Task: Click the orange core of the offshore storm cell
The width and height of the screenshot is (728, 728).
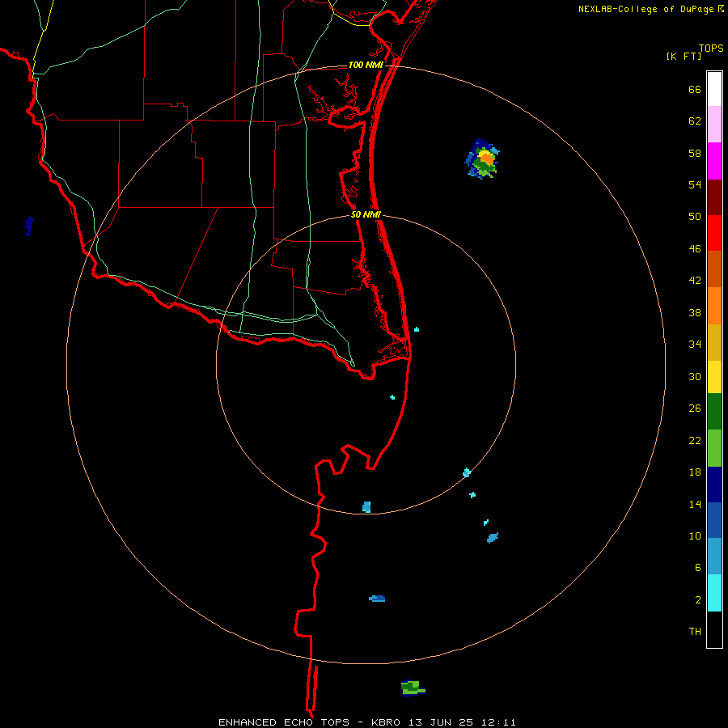Action: (487, 158)
